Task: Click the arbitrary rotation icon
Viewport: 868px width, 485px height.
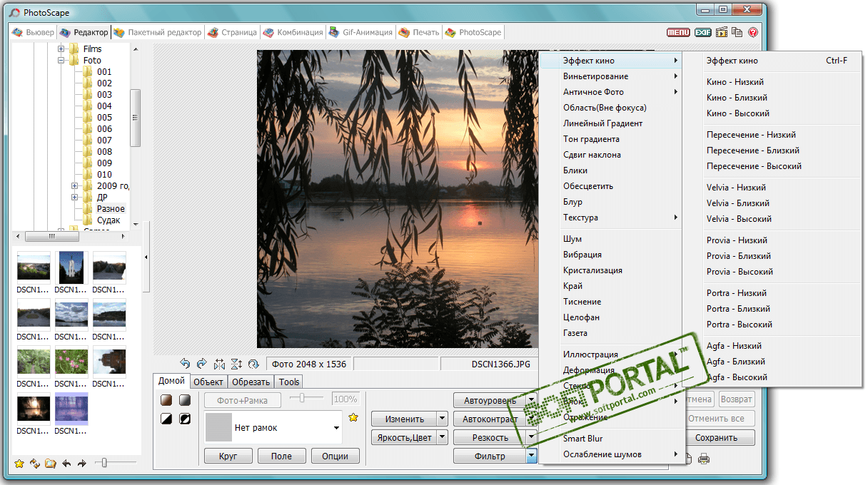Action: (253, 364)
